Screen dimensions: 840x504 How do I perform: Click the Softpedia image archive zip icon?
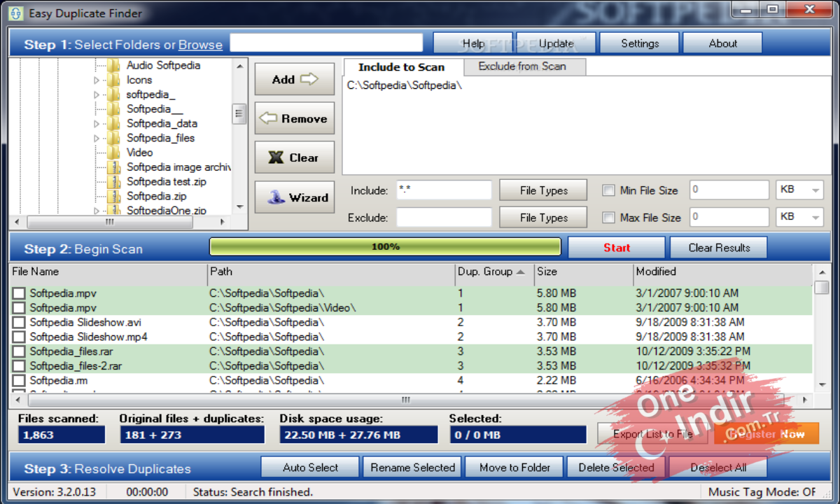113,167
